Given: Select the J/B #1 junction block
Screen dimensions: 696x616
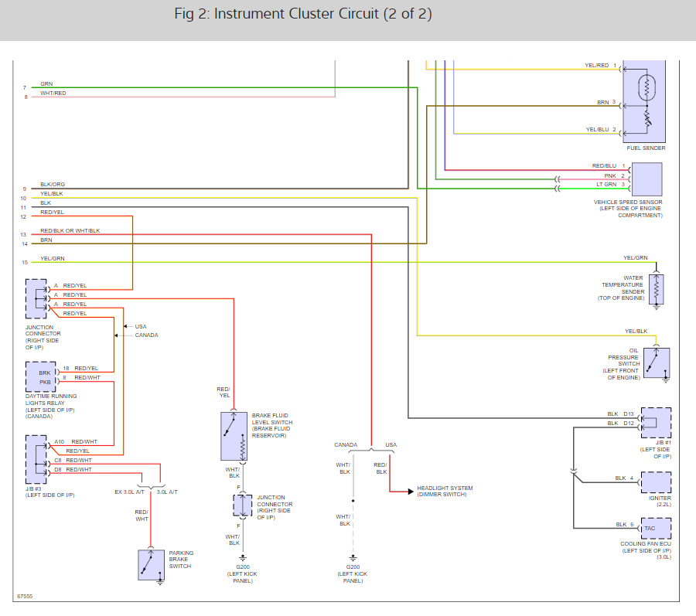Looking at the screenshot, I should click(x=656, y=423).
